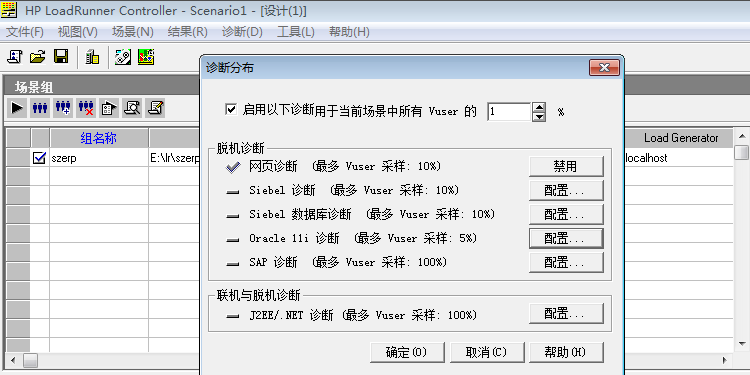
Task: Confirm with the 确定(O) button
Action: click(x=407, y=353)
